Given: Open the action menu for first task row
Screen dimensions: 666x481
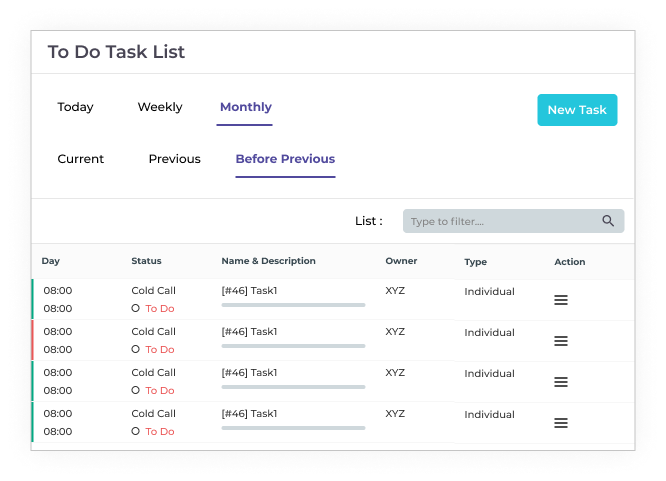Looking at the screenshot, I should pos(561,300).
